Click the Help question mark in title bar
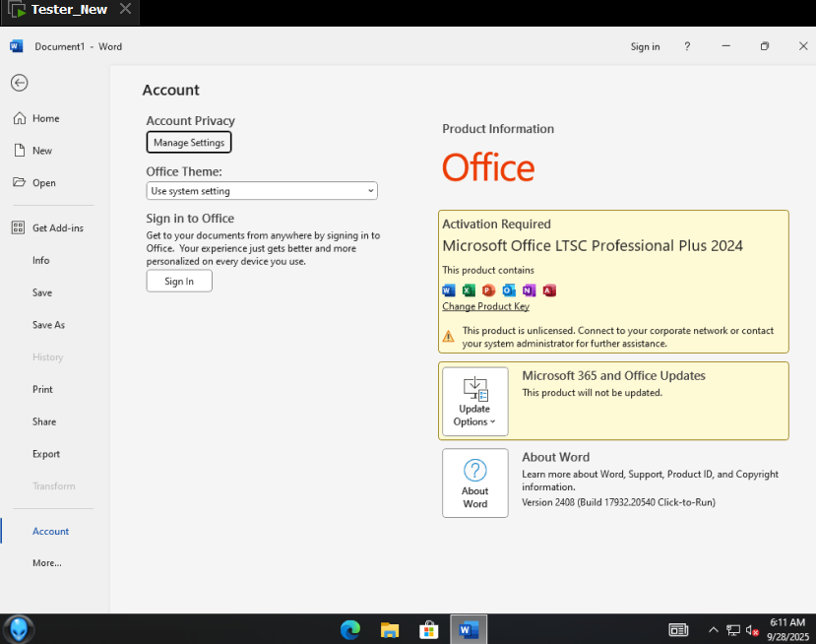The height and width of the screenshot is (644, 816). 687,46
